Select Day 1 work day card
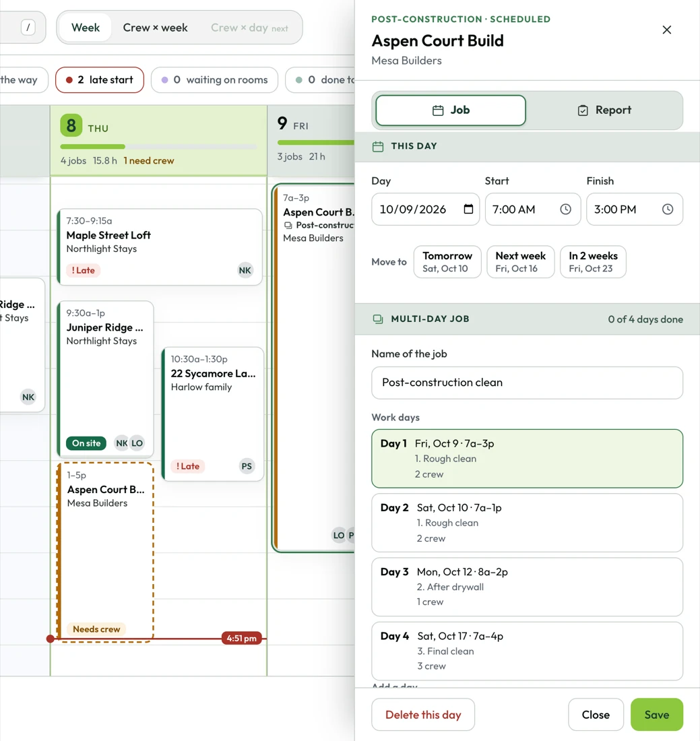Image resolution: width=700 pixels, height=741 pixels. (527, 458)
